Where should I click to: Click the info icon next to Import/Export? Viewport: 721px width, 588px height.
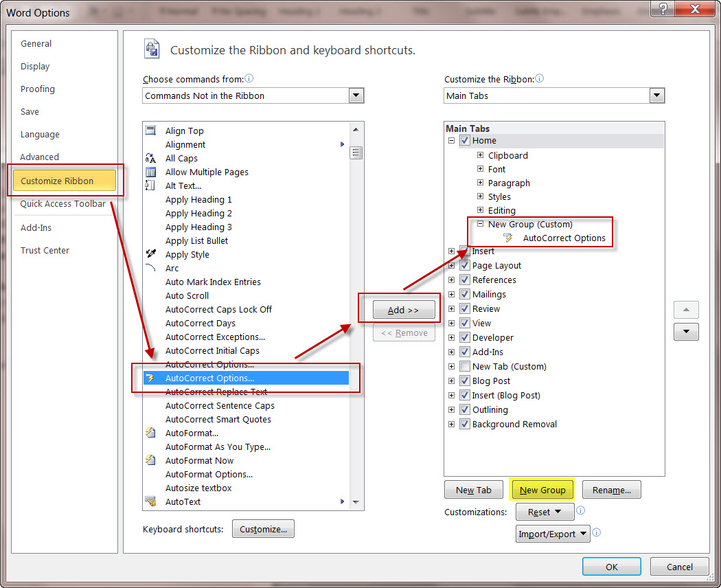597,532
